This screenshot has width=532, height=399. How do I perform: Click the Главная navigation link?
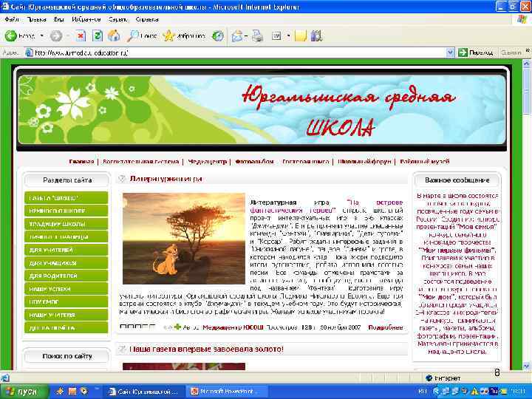[x=81, y=162]
